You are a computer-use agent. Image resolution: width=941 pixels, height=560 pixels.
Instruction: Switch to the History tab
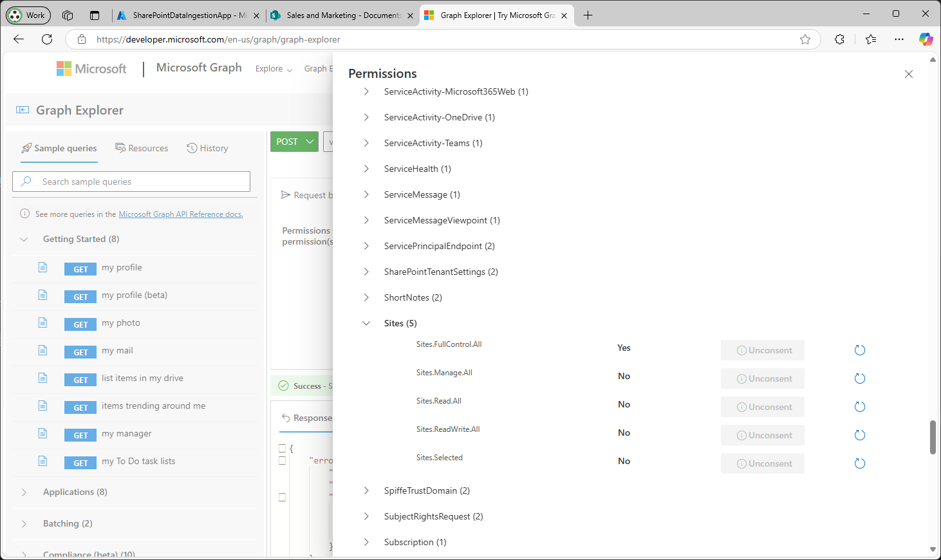point(207,148)
